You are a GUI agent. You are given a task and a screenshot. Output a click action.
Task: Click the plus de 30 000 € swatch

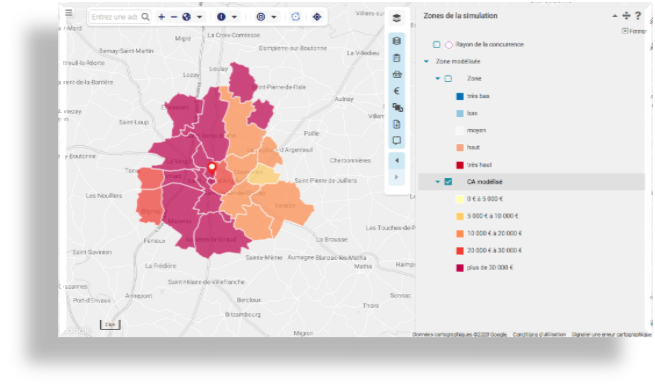coord(460,268)
